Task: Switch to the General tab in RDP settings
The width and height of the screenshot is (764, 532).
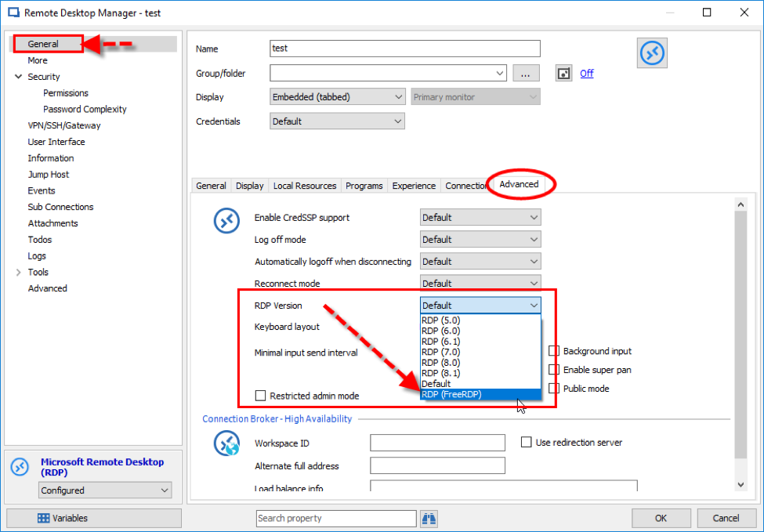Action: 211,186
